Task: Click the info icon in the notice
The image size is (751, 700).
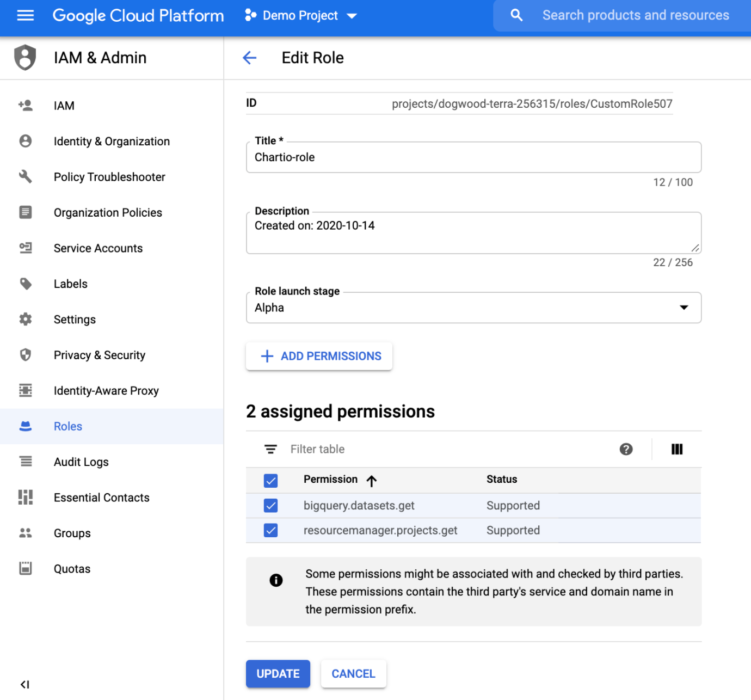Action: (276, 580)
